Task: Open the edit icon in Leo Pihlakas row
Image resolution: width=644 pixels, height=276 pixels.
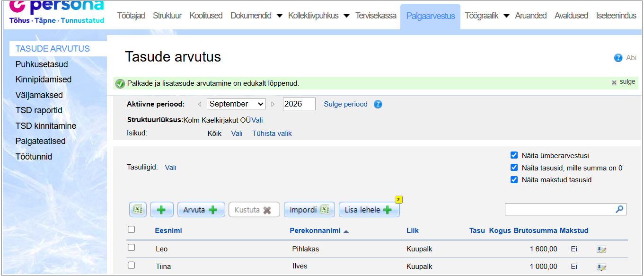Action: click(601, 249)
